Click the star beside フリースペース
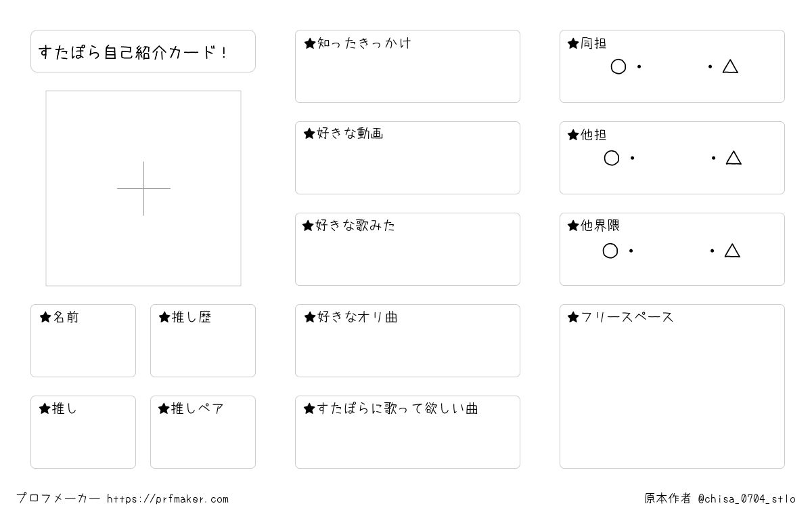812x508 pixels. (x=573, y=317)
